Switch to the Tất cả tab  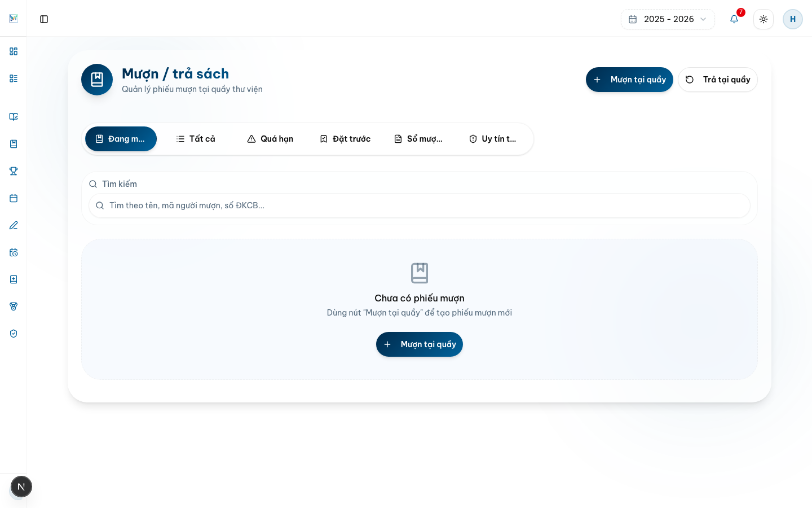196,139
